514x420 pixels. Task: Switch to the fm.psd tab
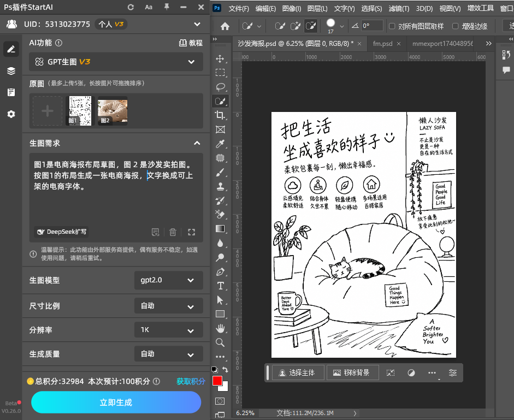click(382, 44)
